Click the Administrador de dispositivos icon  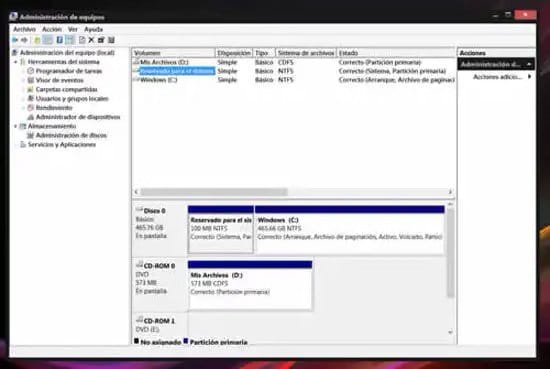31,117
